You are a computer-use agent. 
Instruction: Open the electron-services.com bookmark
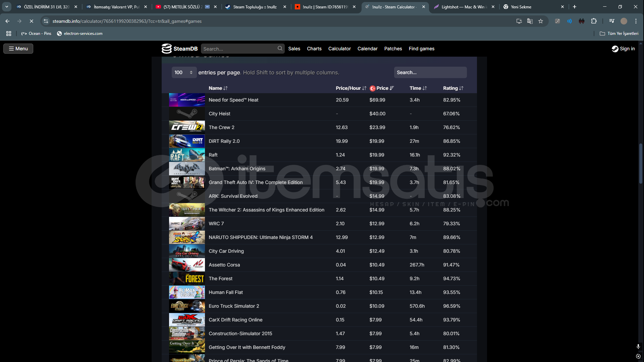pos(80,34)
